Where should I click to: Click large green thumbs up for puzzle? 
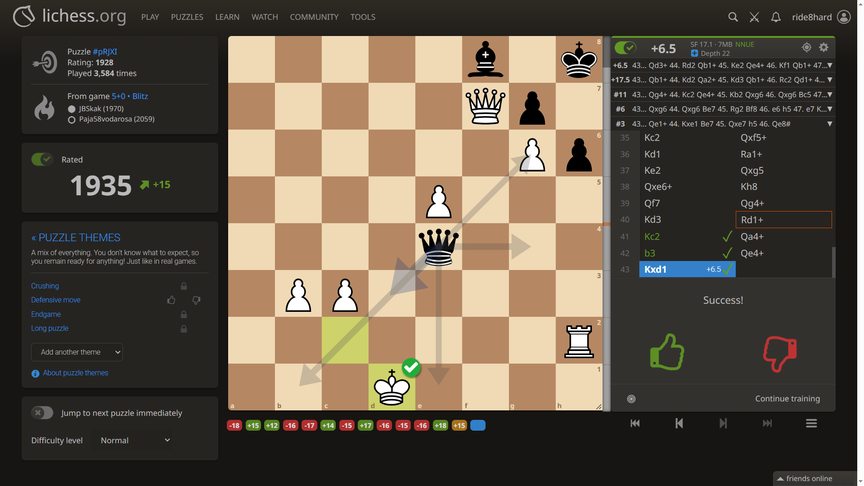667,352
